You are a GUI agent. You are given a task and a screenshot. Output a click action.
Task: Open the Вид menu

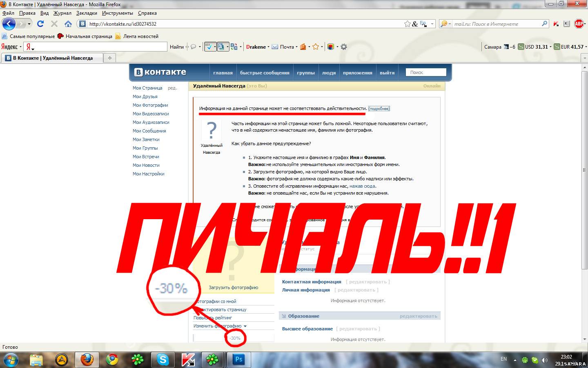tap(45, 13)
